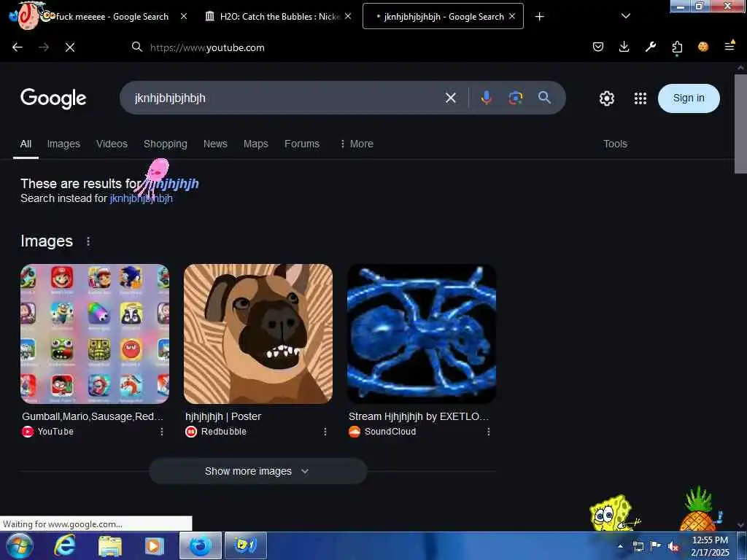Image resolution: width=747 pixels, height=560 pixels.
Task: Select the Videos search tab
Action: (x=112, y=144)
